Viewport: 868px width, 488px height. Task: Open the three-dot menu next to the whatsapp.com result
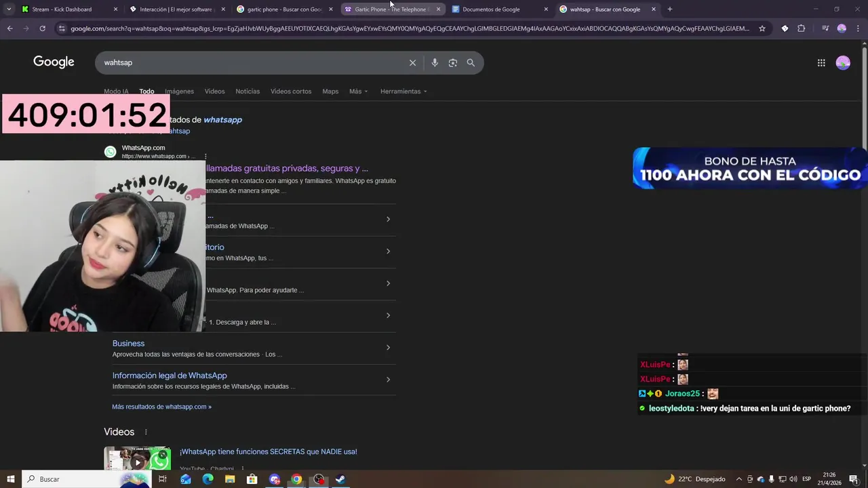[205, 157]
